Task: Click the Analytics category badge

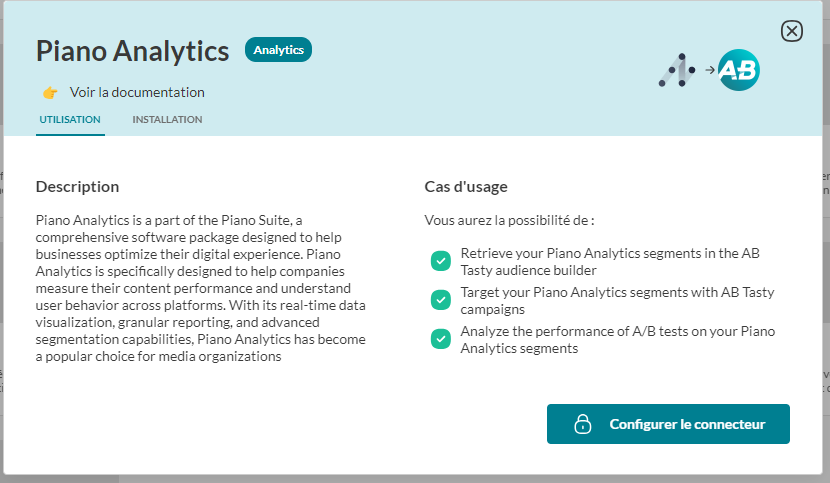Action: click(278, 50)
